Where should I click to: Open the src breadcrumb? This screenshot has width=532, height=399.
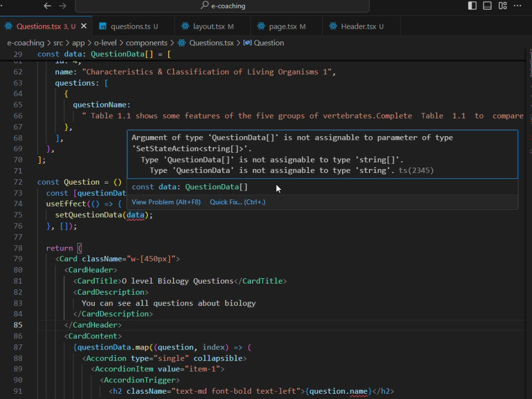click(x=58, y=43)
